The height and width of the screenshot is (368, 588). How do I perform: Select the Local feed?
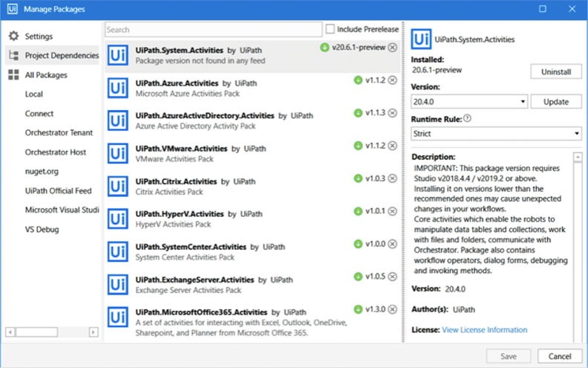click(x=33, y=94)
